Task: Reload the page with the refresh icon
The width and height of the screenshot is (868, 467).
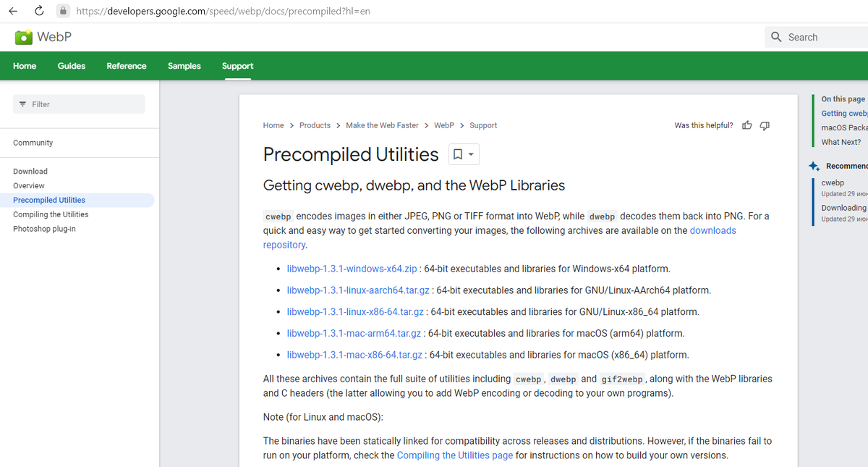Action: coord(39,11)
